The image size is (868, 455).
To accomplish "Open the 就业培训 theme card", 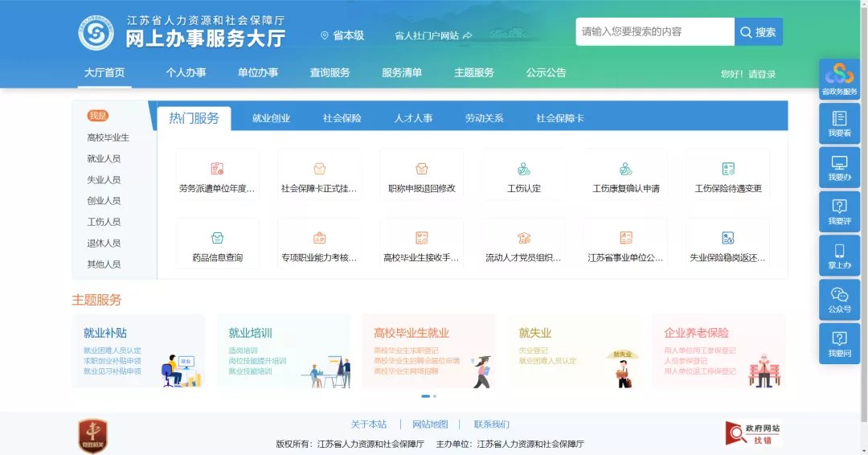I will coord(284,351).
